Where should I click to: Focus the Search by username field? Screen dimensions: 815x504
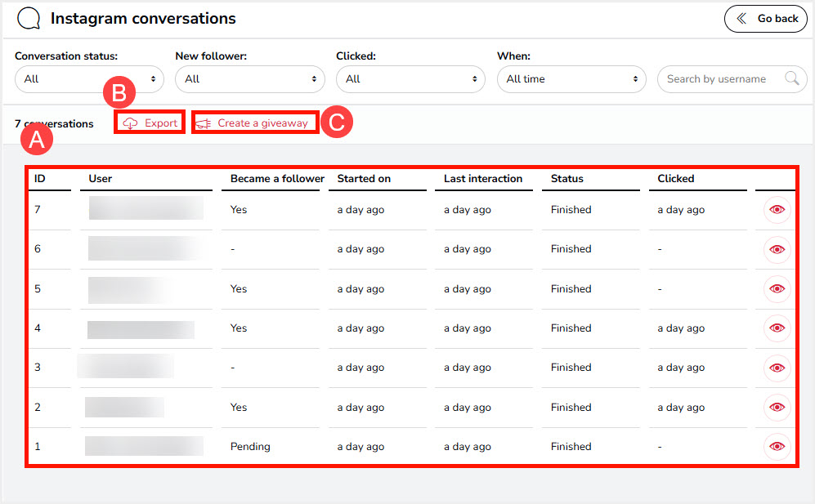pos(719,79)
